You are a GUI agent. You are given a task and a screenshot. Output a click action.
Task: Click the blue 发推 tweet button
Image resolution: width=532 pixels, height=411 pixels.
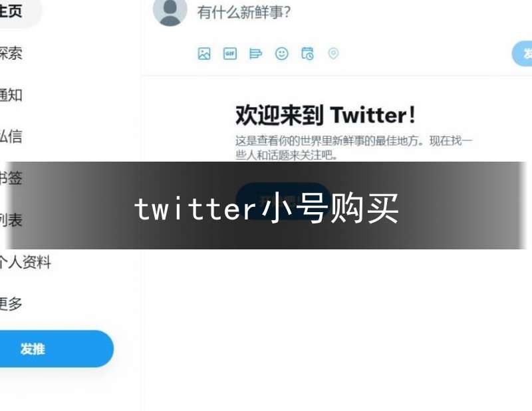(x=56, y=348)
